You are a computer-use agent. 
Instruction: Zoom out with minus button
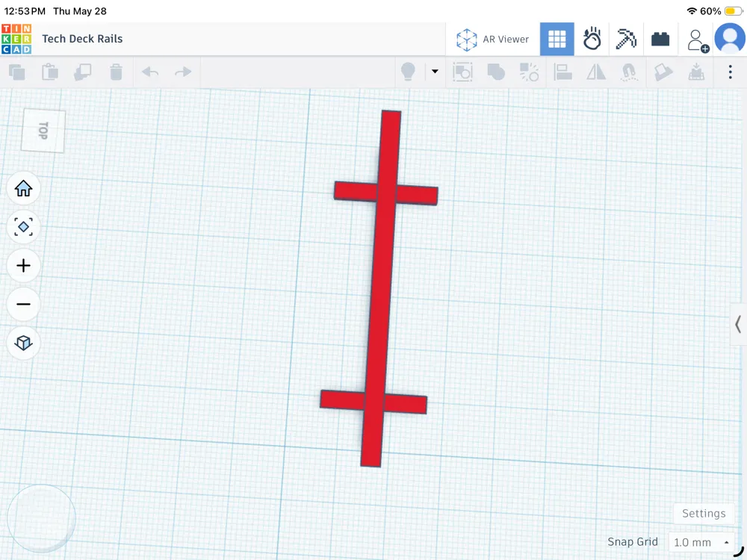coord(23,305)
